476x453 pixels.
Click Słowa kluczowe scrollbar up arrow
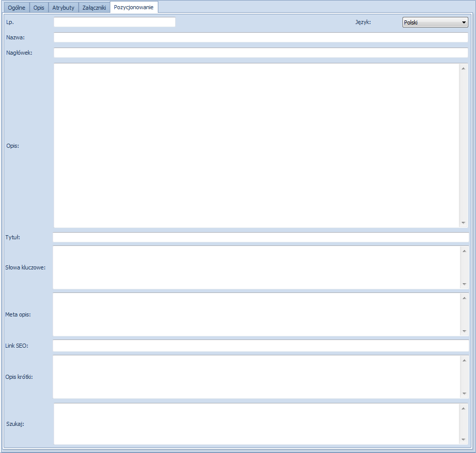click(464, 251)
